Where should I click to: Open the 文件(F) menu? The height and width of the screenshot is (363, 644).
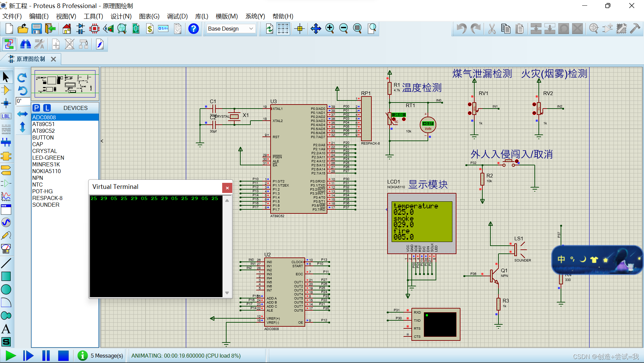(x=12, y=16)
